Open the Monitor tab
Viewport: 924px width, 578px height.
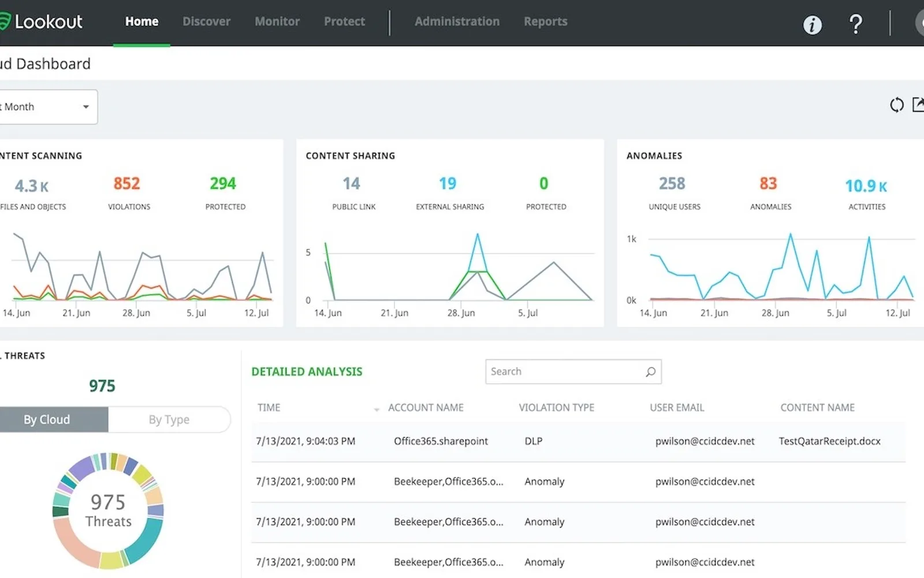click(x=277, y=21)
